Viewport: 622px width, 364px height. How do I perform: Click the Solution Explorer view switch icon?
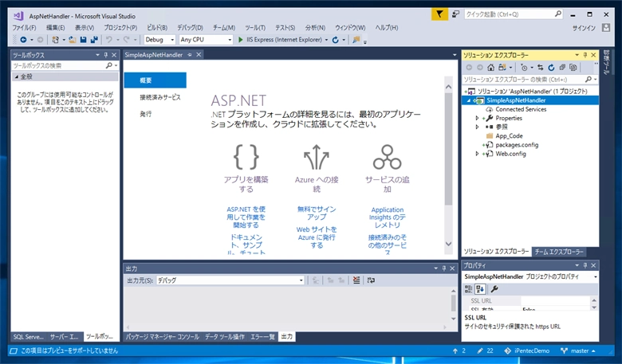502,68
